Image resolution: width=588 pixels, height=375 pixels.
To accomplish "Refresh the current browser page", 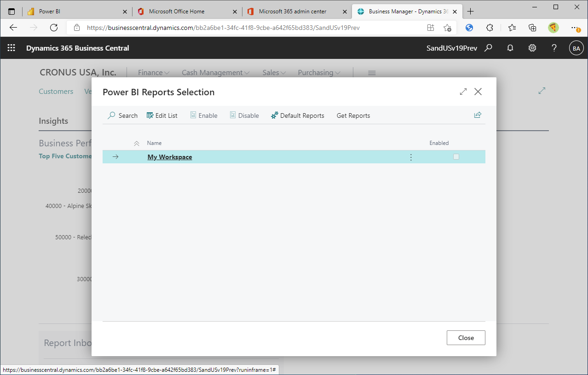I will [53, 28].
